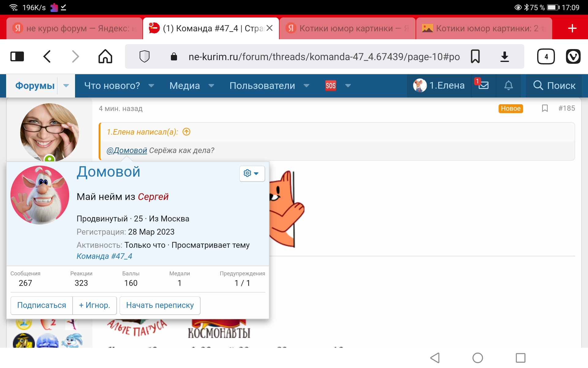Open the Команда #47_4 thread link

[x=104, y=256]
